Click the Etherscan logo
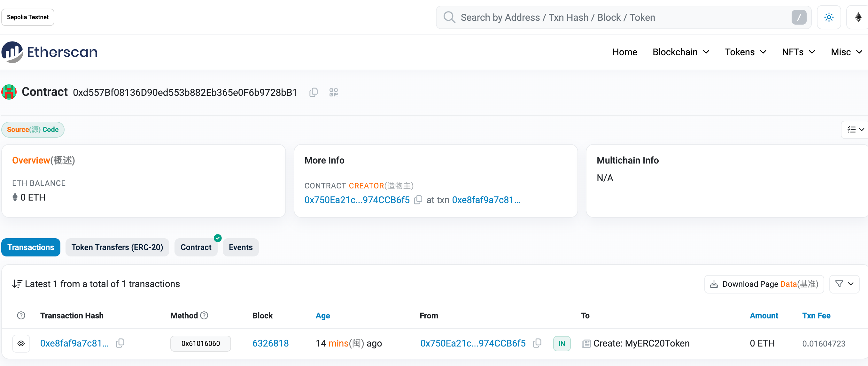Viewport: 868px width, 366px height. tap(50, 52)
